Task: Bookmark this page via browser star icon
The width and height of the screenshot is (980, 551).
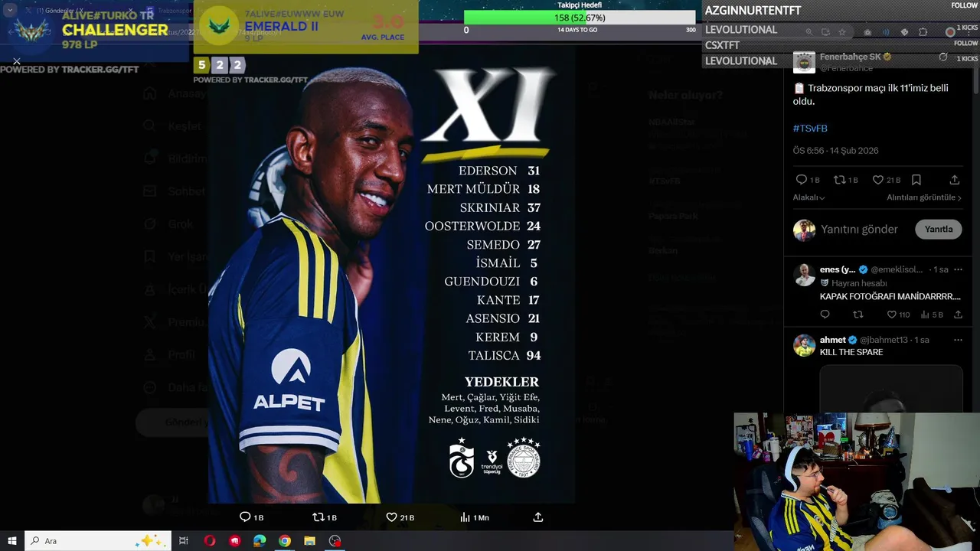Action: [842, 32]
